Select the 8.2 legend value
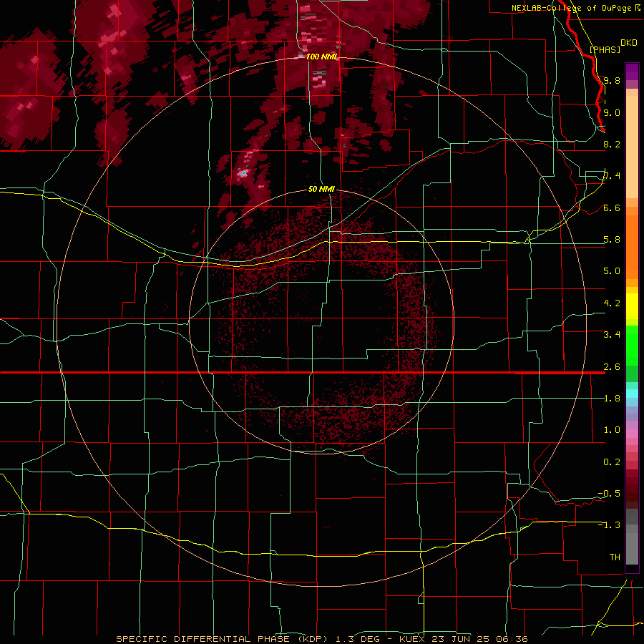This screenshot has width=644, height=644. (612, 144)
